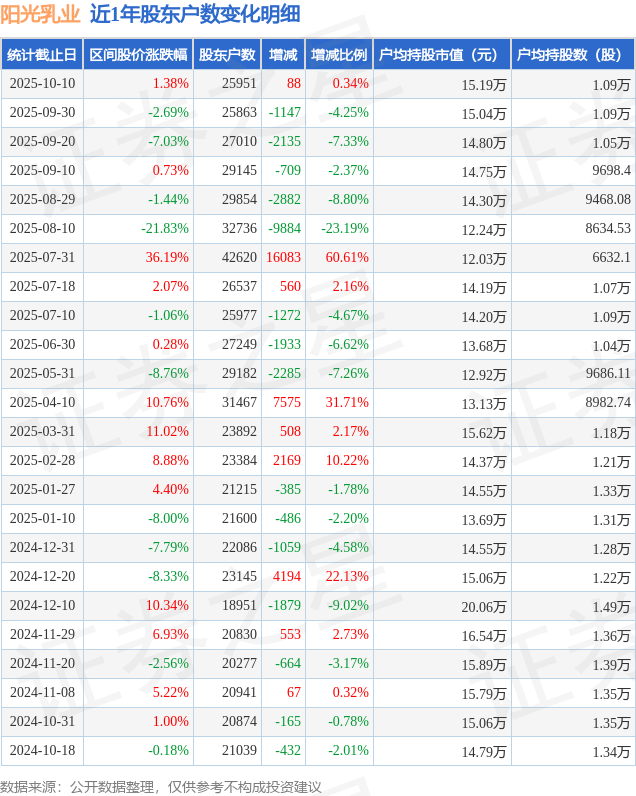Select the 60.61% change ratio cell

(x=347, y=258)
